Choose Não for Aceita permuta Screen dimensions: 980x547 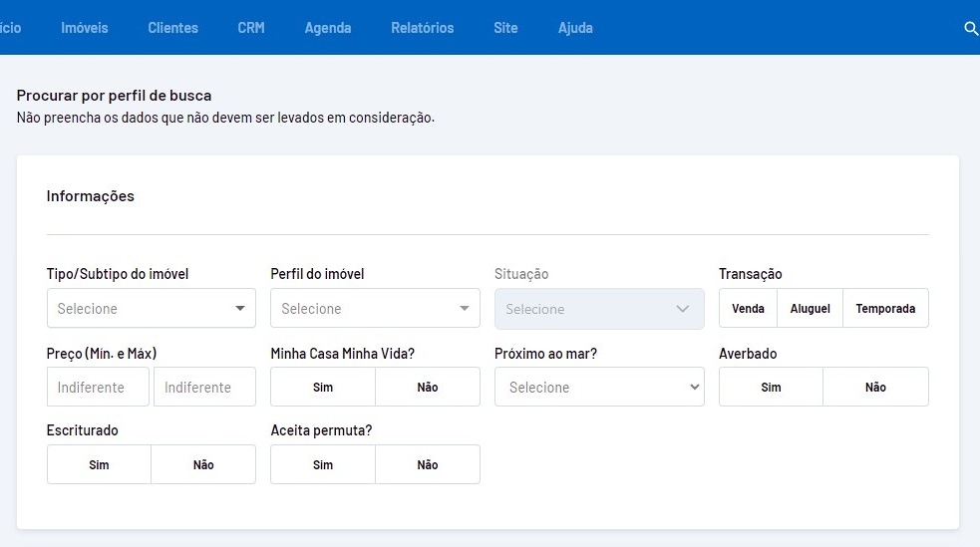(x=428, y=465)
